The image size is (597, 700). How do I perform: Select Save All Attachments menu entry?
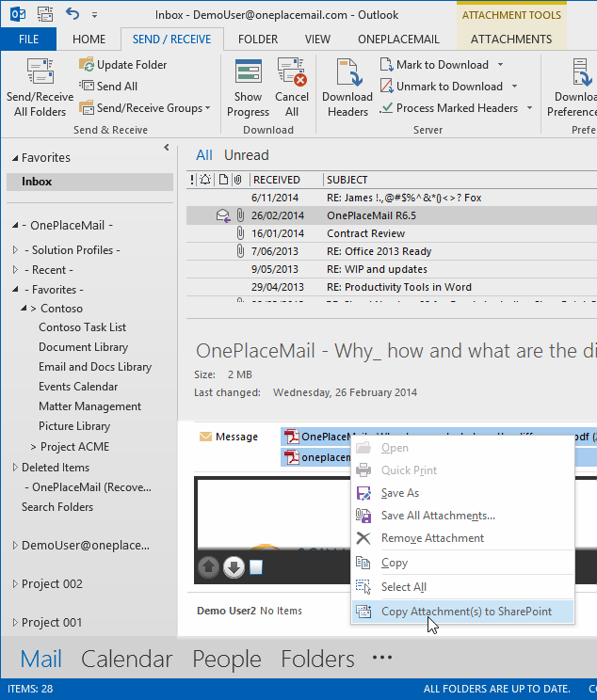pyautogui.click(x=437, y=516)
